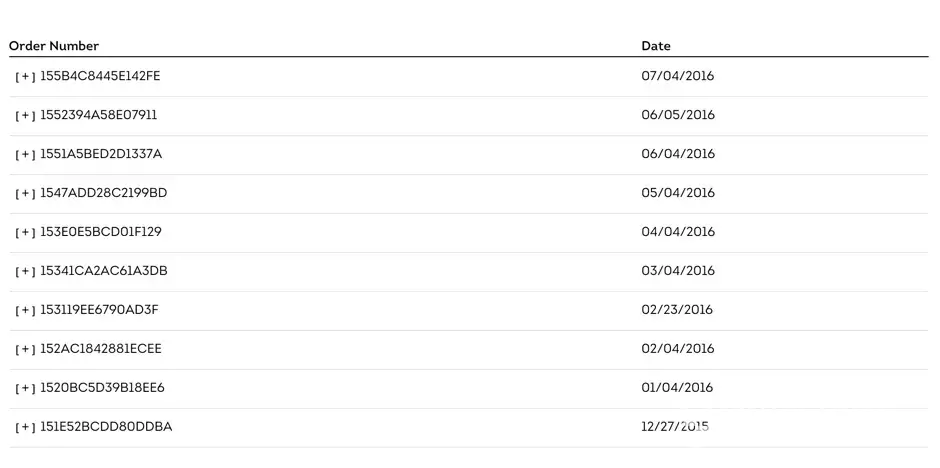This screenshot has width=940, height=468.
Task: Expand order 153E0E5BCD01F129 details
Action: 25,233
